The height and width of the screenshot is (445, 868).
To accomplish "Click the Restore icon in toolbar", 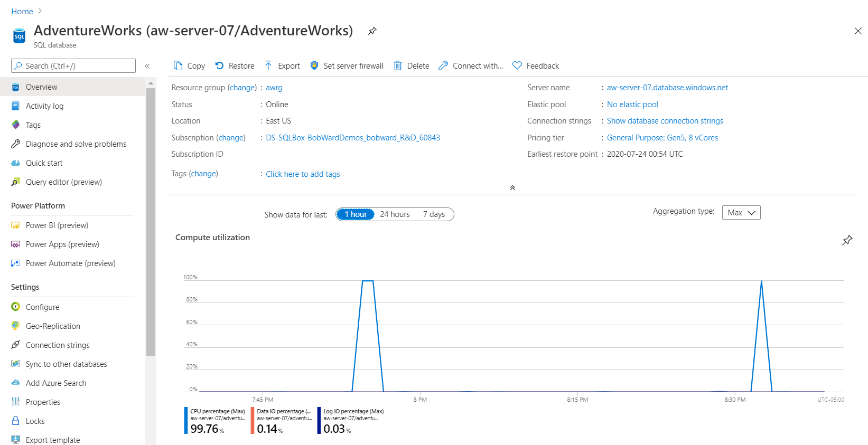I will pyautogui.click(x=219, y=65).
